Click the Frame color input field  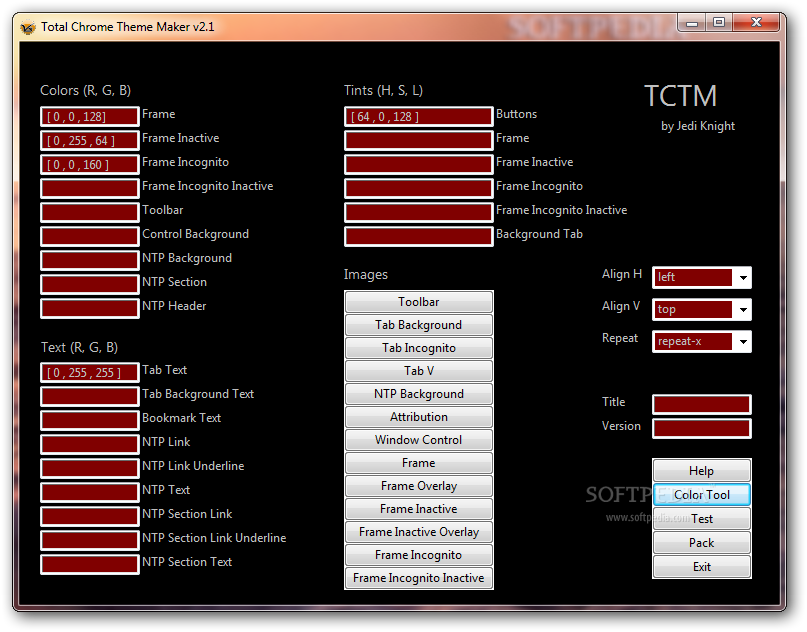pyautogui.click(x=90, y=117)
